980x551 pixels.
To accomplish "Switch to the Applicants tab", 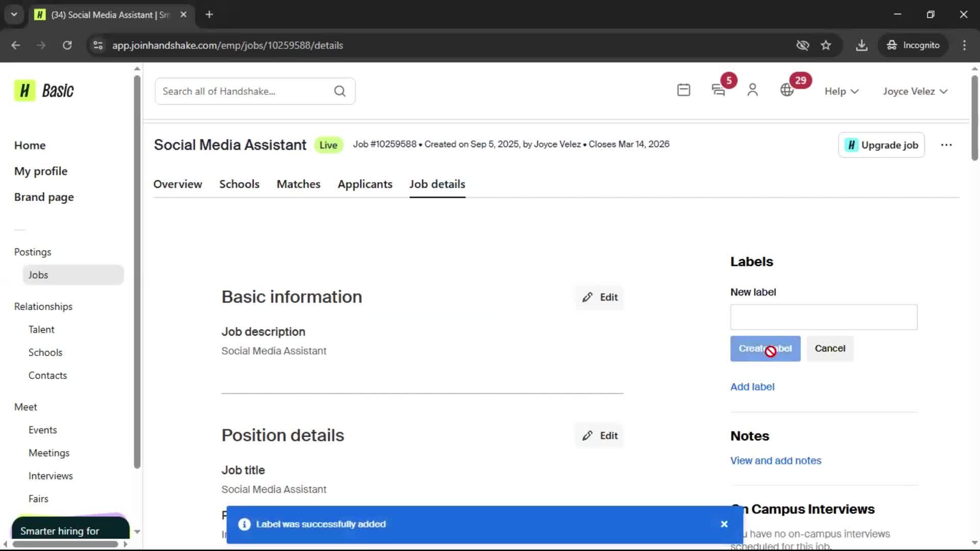I will (x=365, y=184).
